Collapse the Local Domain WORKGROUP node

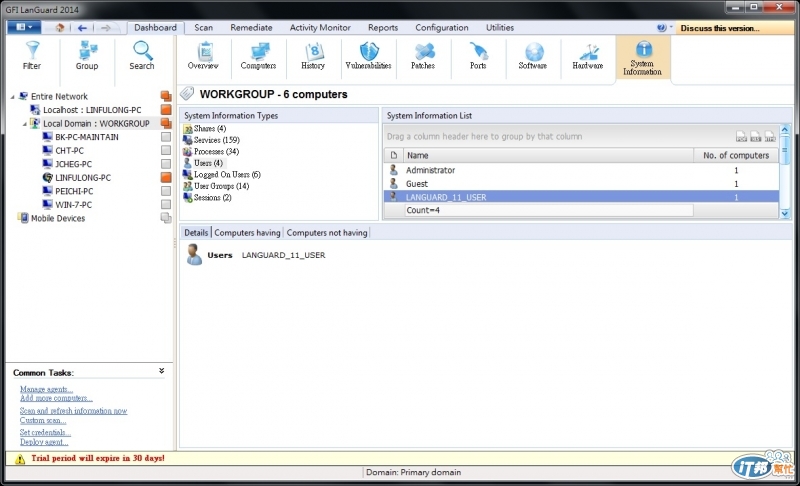tap(24, 123)
